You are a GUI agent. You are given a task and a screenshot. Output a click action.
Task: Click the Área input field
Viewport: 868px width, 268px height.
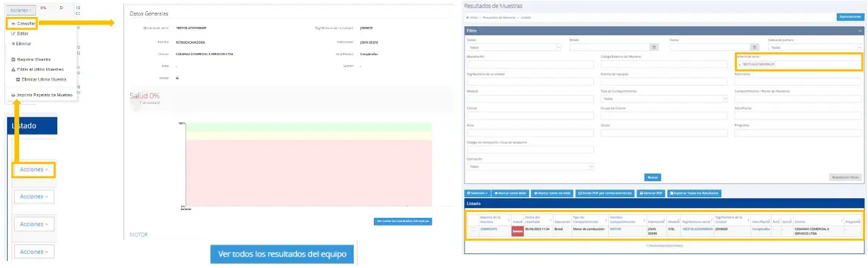tap(530, 132)
